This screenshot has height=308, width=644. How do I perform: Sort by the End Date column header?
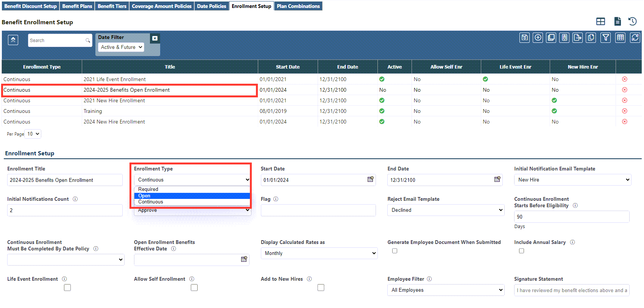pyautogui.click(x=348, y=67)
